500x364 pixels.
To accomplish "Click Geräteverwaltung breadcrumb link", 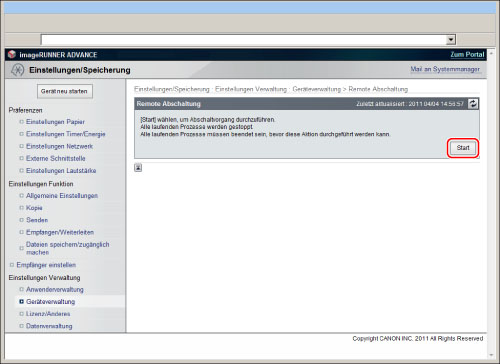I will 317,89.
